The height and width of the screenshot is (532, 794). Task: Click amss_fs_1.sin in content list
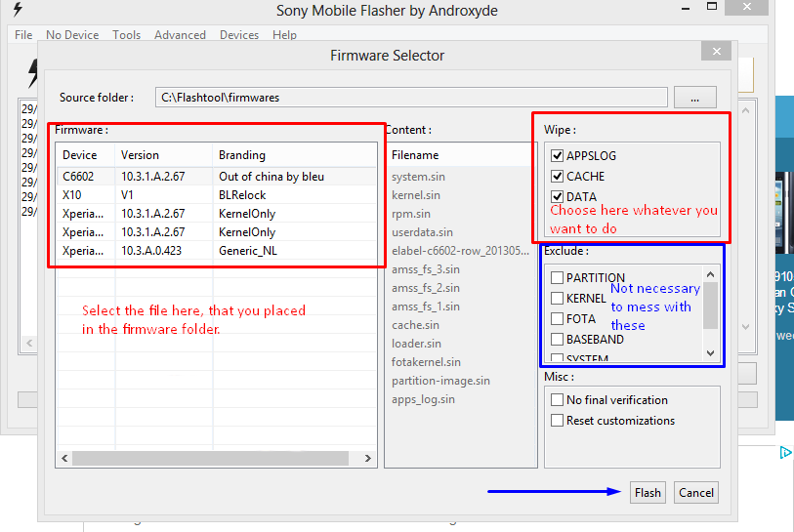(x=426, y=307)
